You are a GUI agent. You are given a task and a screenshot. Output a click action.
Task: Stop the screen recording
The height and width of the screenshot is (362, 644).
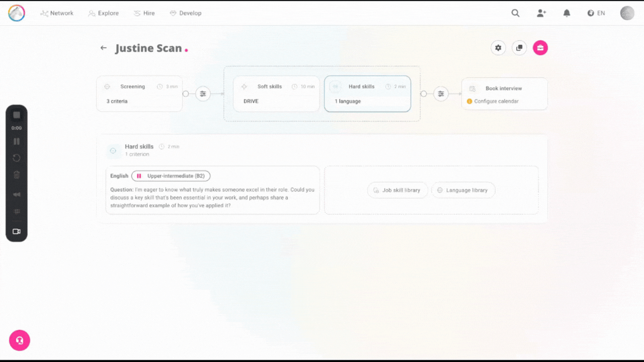click(x=17, y=115)
